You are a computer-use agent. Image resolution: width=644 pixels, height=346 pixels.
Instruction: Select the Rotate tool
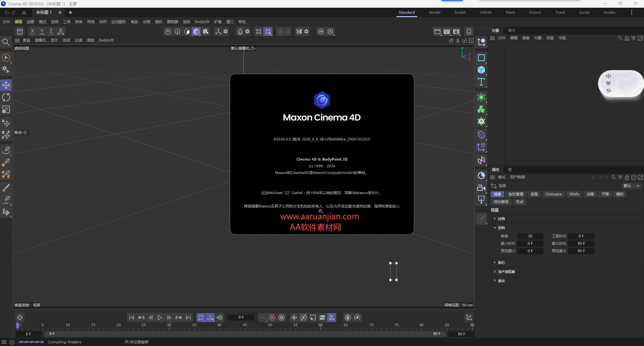[x=6, y=97]
